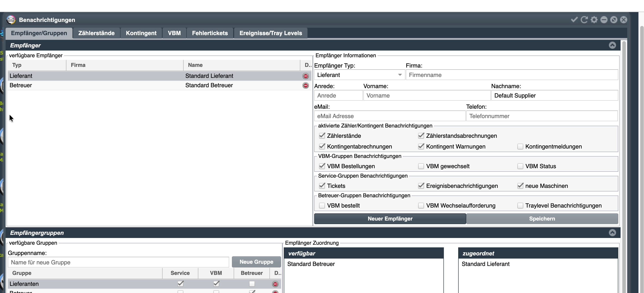
Task: Click the checkmark icon in title bar
Action: (574, 19)
